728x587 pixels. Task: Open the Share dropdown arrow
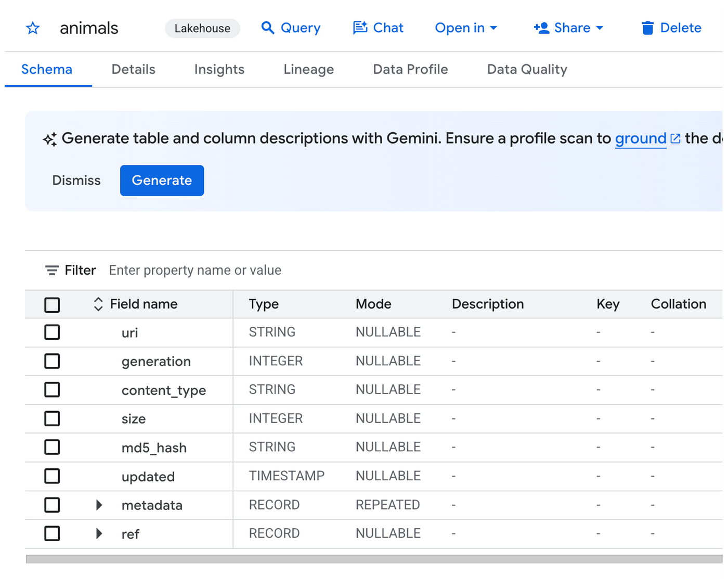pyautogui.click(x=600, y=28)
